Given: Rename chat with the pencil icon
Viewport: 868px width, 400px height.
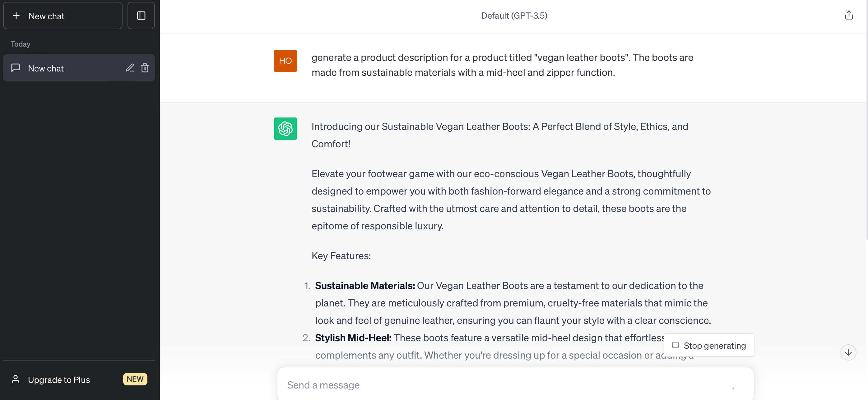Looking at the screenshot, I should [130, 68].
